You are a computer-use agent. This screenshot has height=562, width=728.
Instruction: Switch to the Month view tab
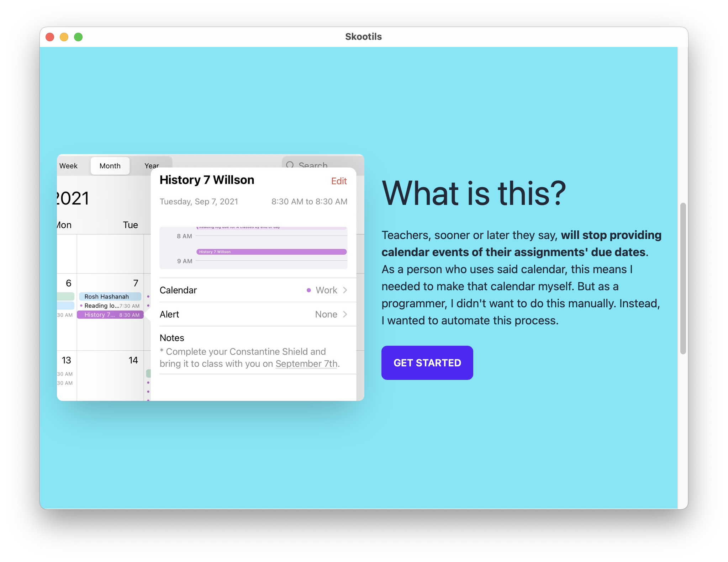pos(110,166)
